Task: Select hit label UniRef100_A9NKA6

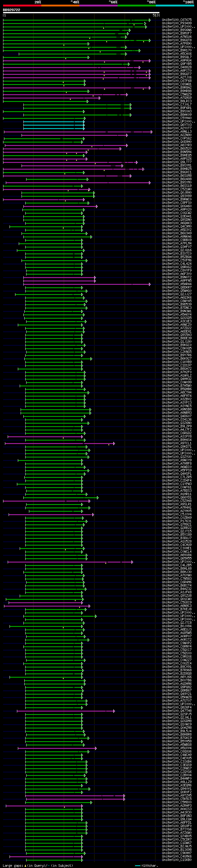Action: click(177, 236)
